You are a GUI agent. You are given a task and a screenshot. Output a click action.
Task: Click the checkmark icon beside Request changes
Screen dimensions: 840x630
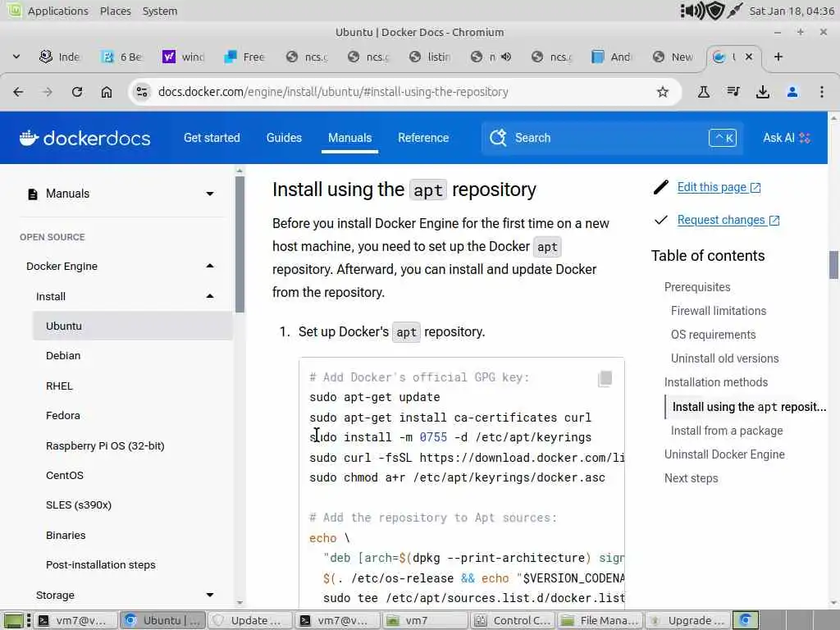[x=661, y=220]
